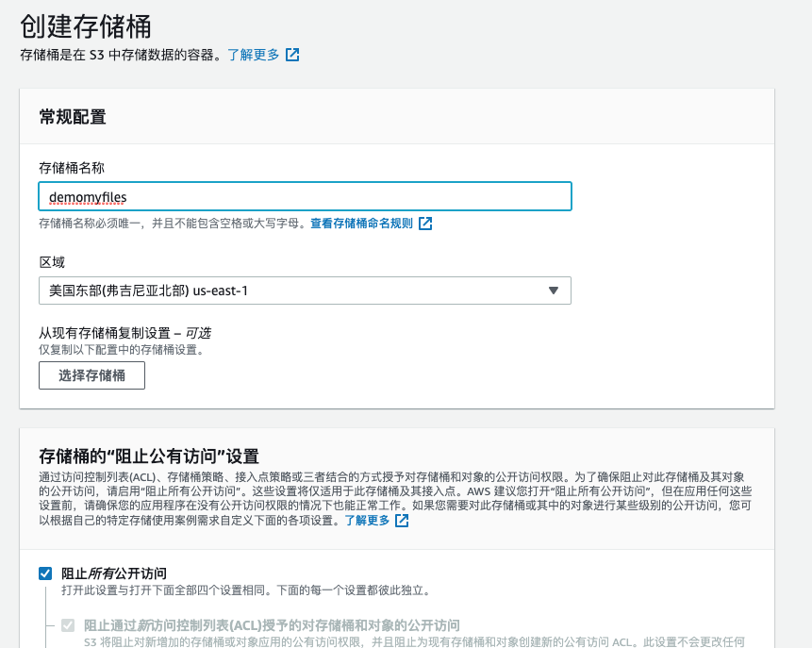Open the 了解更多 link under 创建存储桶

(254, 55)
